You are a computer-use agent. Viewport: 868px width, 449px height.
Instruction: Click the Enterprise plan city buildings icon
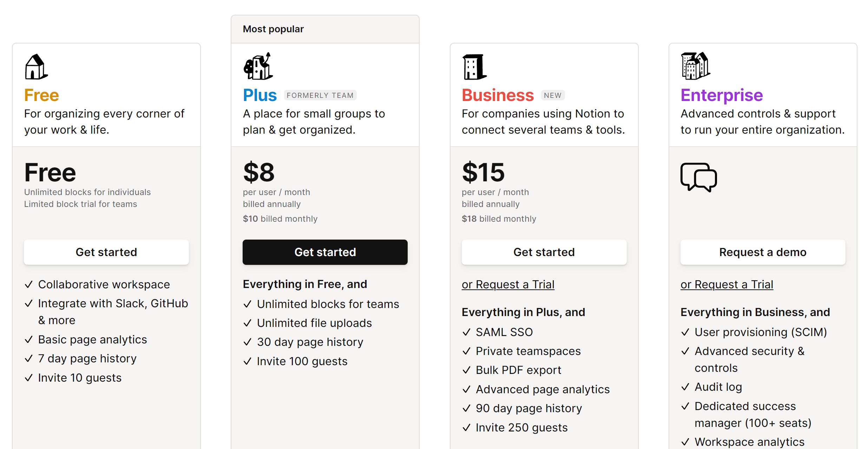696,66
